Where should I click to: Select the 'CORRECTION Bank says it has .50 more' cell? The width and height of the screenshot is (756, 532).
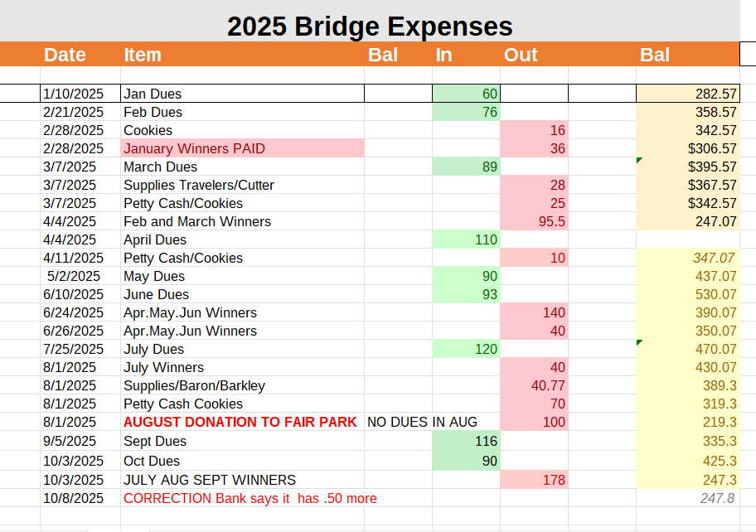click(250, 498)
